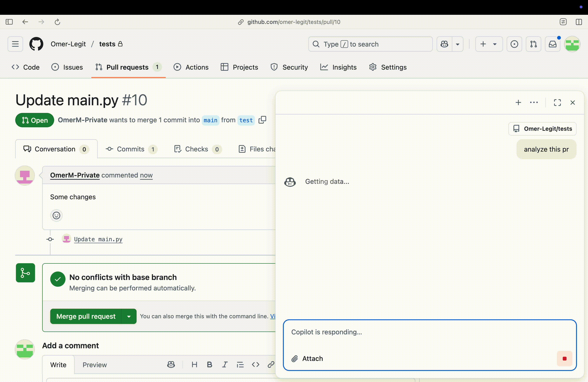The height and width of the screenshot is (382, 588).
Task: Open the Copilot dropdown next to search
Action: click(457, 44)
